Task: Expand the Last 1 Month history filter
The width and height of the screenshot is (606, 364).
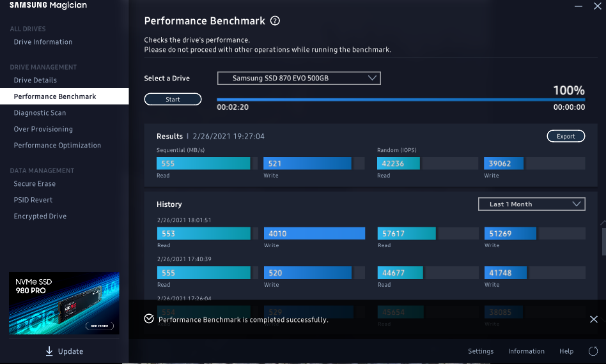Action: point(531,204)
